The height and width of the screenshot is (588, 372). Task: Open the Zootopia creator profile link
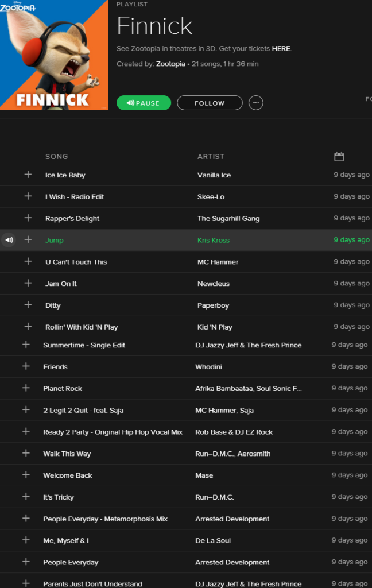(170, 64)
